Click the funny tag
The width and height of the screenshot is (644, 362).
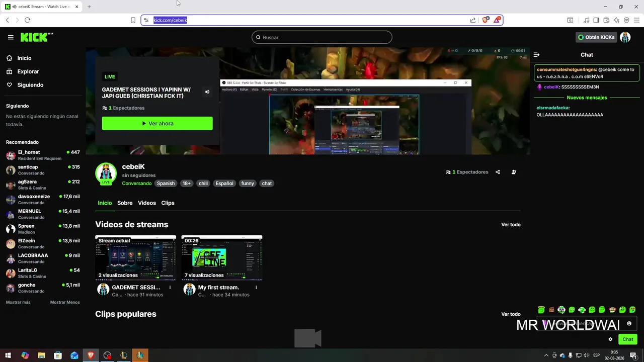coord(248,184)
